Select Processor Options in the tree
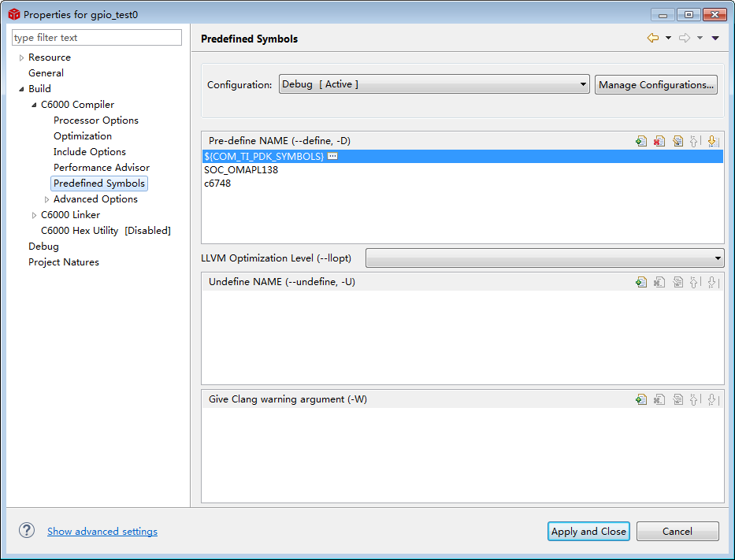Screen dimensions: 735x560 [95, 121]
